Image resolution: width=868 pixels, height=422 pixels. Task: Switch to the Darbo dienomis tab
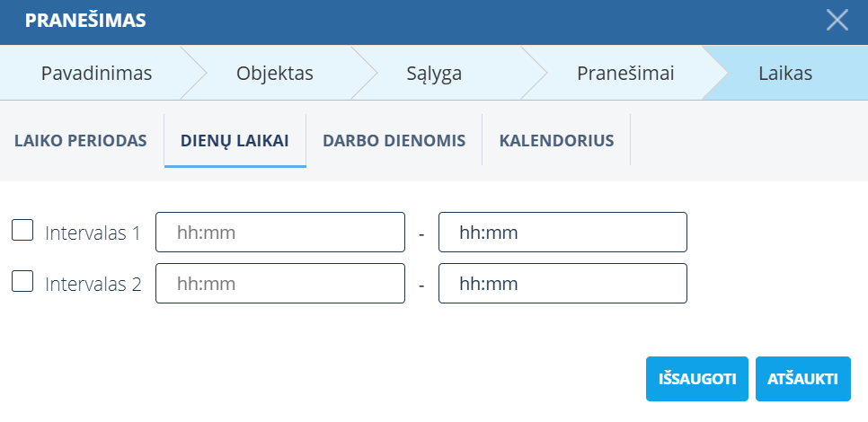(x=394, y=141)
